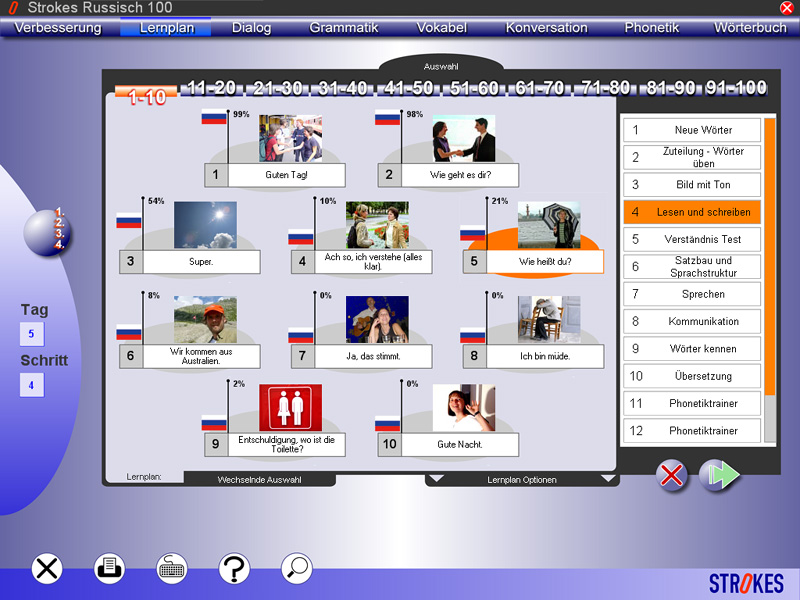800x600 pixels.
Task: Switch to lessons 1-10 tab
Action: pos(146,96)
